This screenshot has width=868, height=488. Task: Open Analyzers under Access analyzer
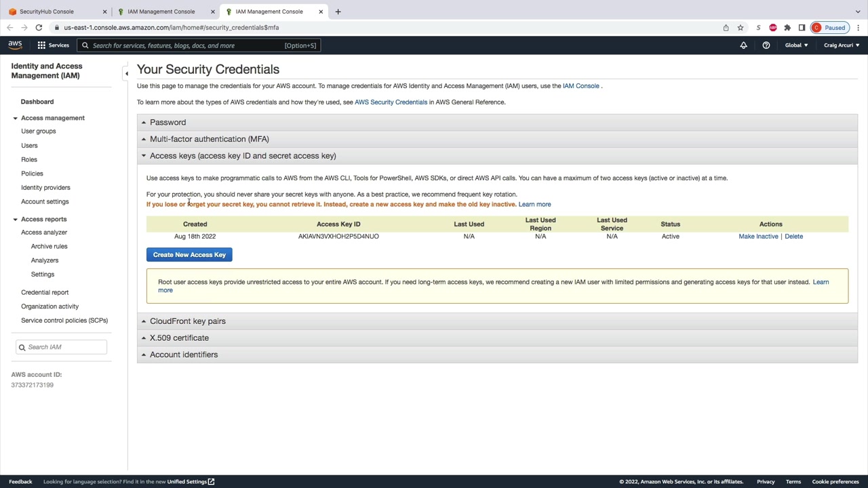click(x=45, y=260)
